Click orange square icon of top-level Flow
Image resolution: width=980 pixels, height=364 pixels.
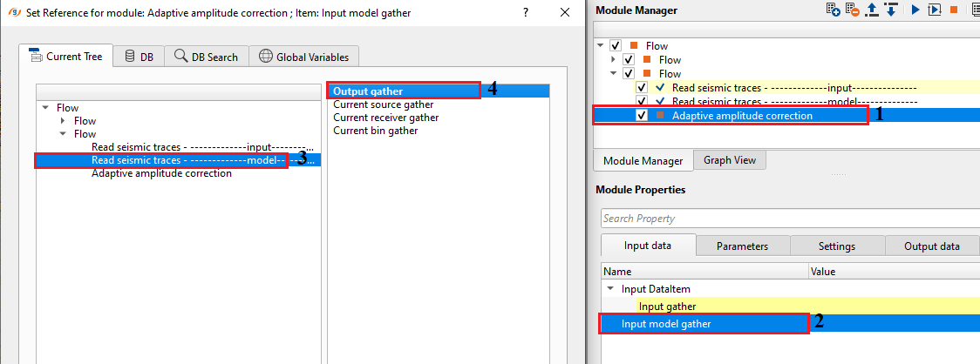(635, 45)
